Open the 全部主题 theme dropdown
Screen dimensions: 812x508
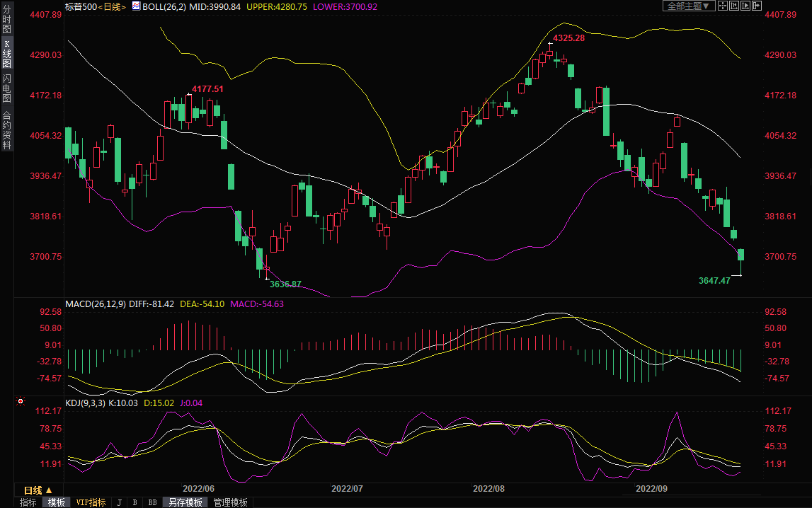[688, 6]
